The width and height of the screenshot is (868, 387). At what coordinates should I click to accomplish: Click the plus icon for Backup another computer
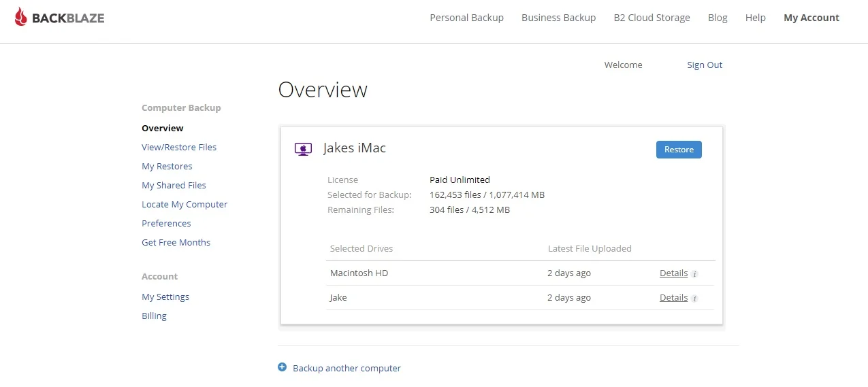(x=283, y=367)
